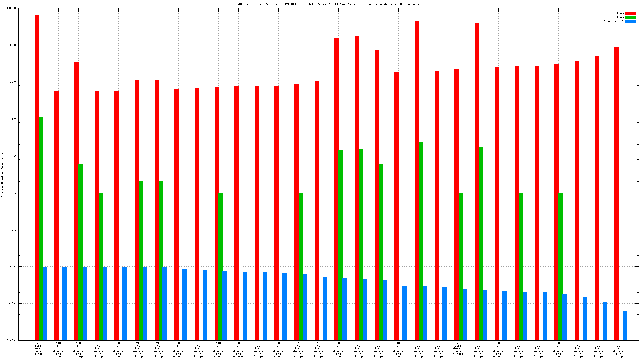Select the 'Score (0..1)' legend text

[613, 21]
